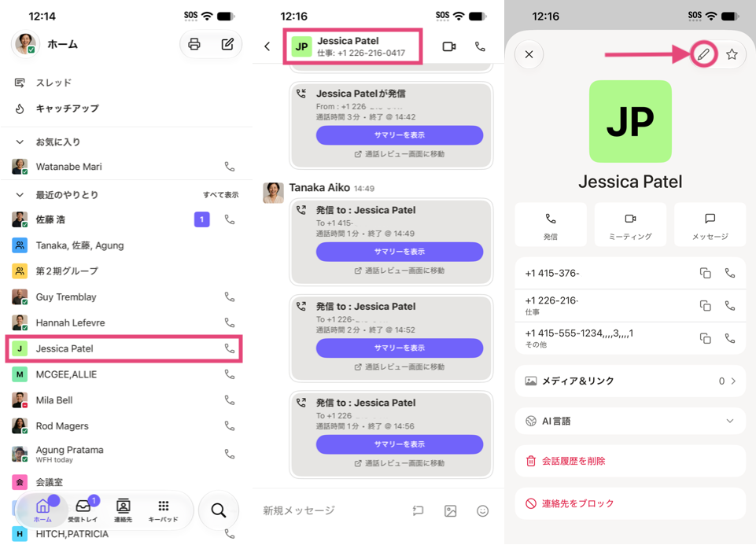756x545 pixels.
Task: Start video meeting from chat header
Action: [449, 46]
